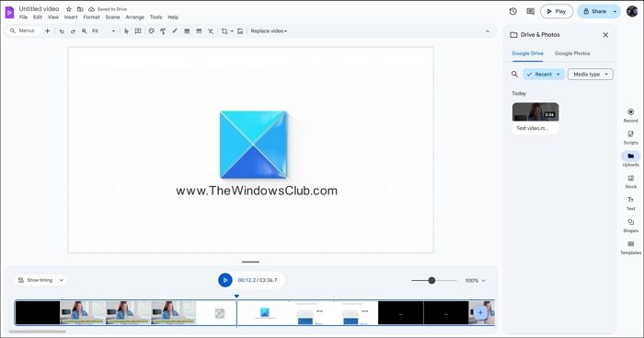This screenshot has width=644, height=338.
Task: Open the Scripts sidebar tool
Action: (630, 137)
